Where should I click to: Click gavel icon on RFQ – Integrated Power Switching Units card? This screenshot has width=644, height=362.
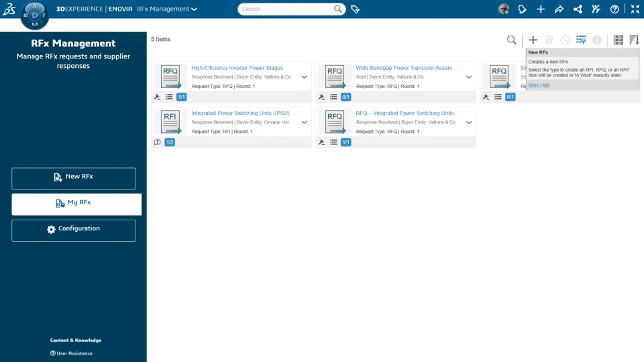tap(321, 142)
